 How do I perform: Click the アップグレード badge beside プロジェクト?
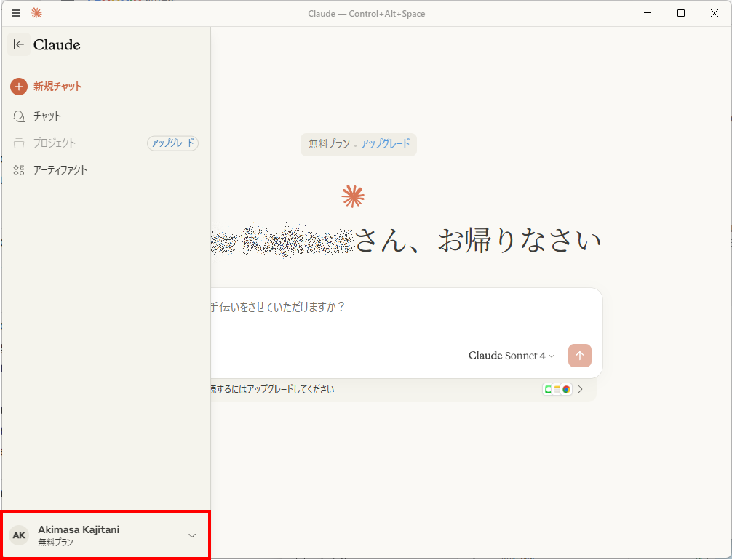172,143
